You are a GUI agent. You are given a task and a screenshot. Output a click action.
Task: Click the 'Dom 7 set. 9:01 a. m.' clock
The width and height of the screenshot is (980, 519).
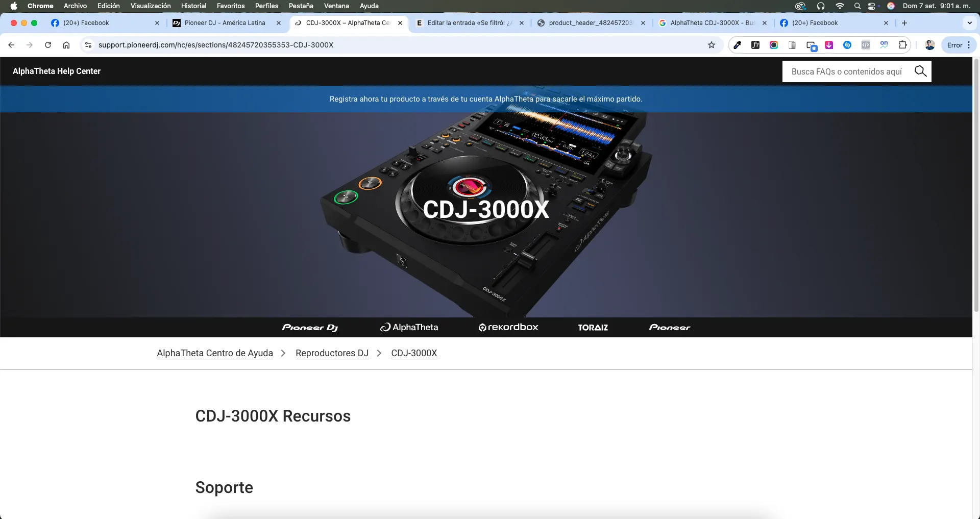937,6
